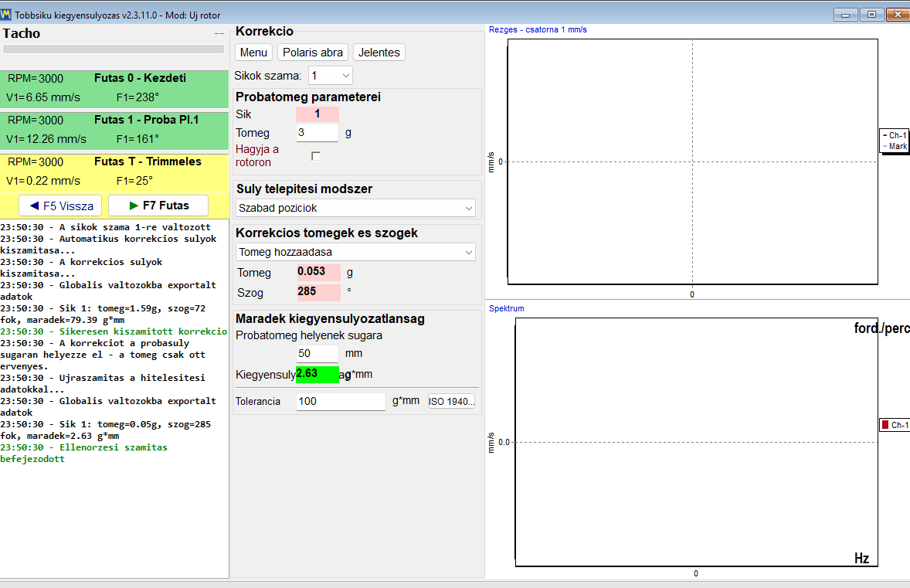Click the F1=238° phase reading

pyautogui.click(x=138, y=97)
